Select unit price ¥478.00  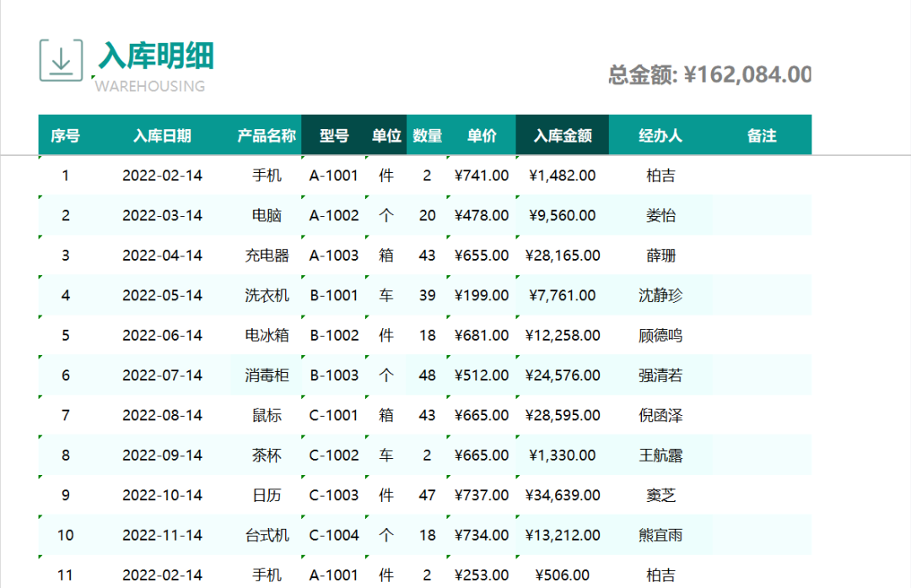(x=482, y=216)
